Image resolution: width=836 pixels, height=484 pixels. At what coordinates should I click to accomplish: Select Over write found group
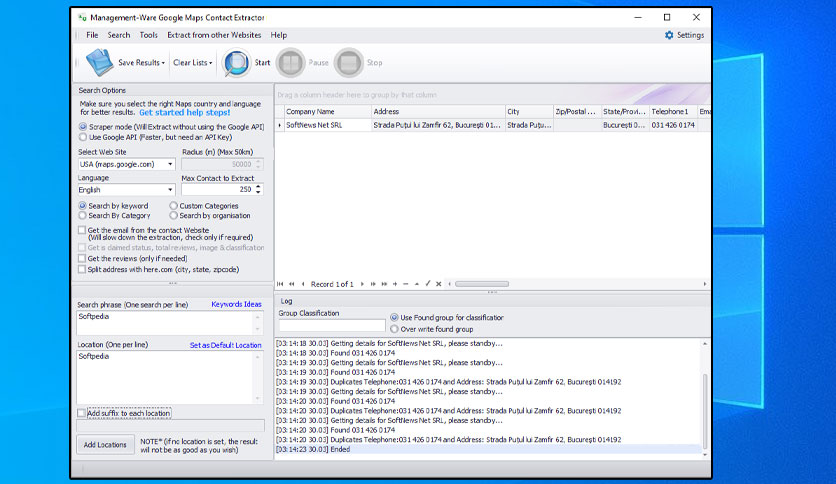pos(394,329)
